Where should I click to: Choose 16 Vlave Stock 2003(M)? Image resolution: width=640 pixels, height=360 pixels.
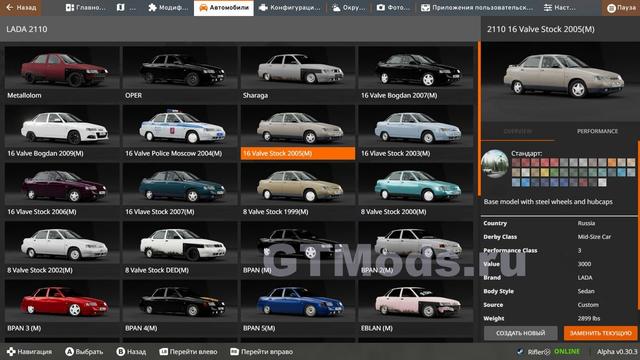[416, 132]
